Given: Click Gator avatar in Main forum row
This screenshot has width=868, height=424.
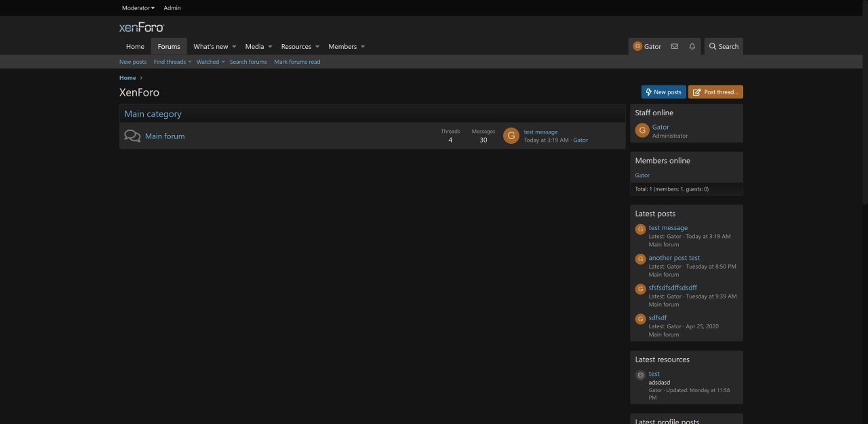Looking at the screenshot, I should pyautogui.click(x=511, y=136).
